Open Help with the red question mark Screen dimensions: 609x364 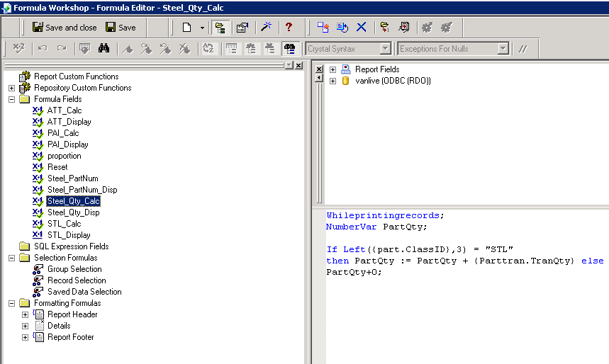click(289, 28)
